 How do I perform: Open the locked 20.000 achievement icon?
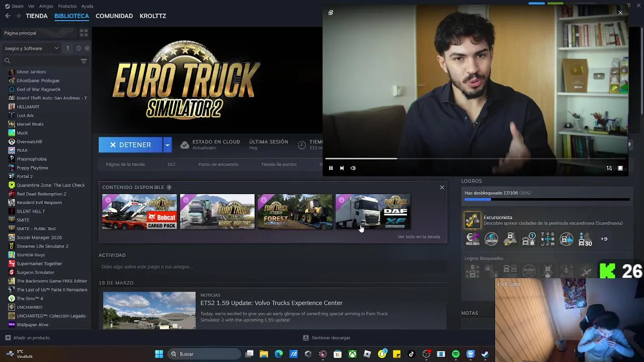coord(529,271)
